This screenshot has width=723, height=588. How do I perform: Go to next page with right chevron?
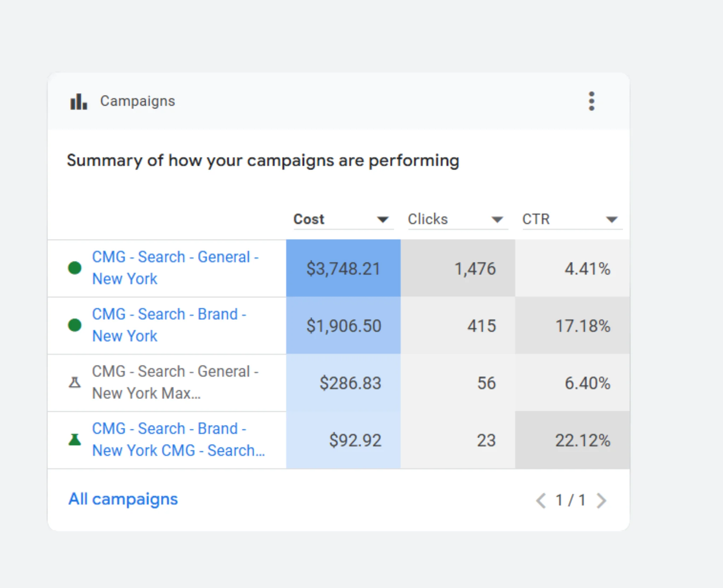click(601, 500)
